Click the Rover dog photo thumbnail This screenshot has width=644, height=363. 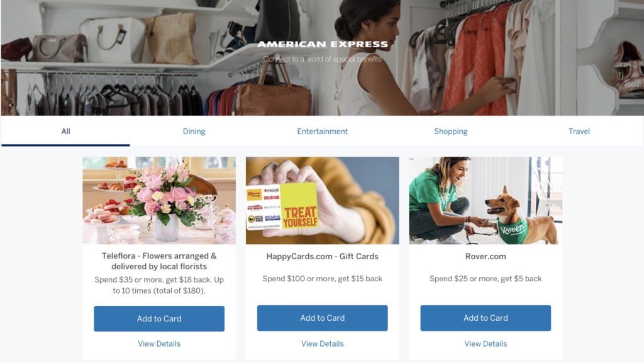(486, 201)
